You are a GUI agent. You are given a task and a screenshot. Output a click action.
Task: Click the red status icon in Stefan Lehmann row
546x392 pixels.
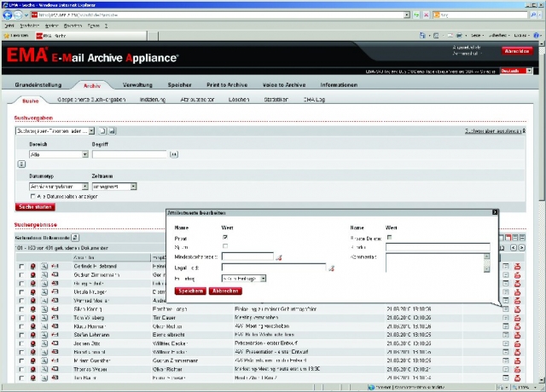(32, 335)
